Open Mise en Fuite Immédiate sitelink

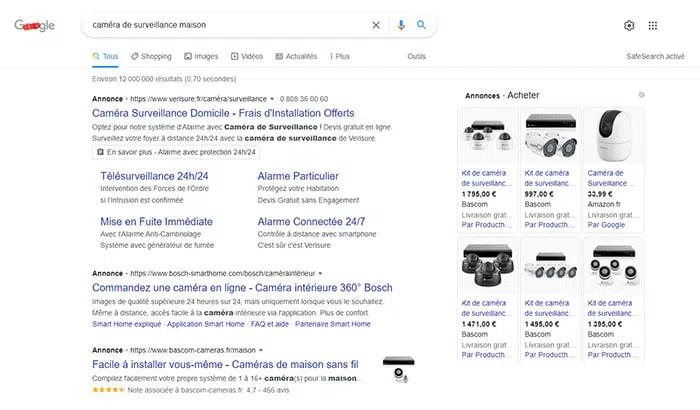[x=156, y=222]
